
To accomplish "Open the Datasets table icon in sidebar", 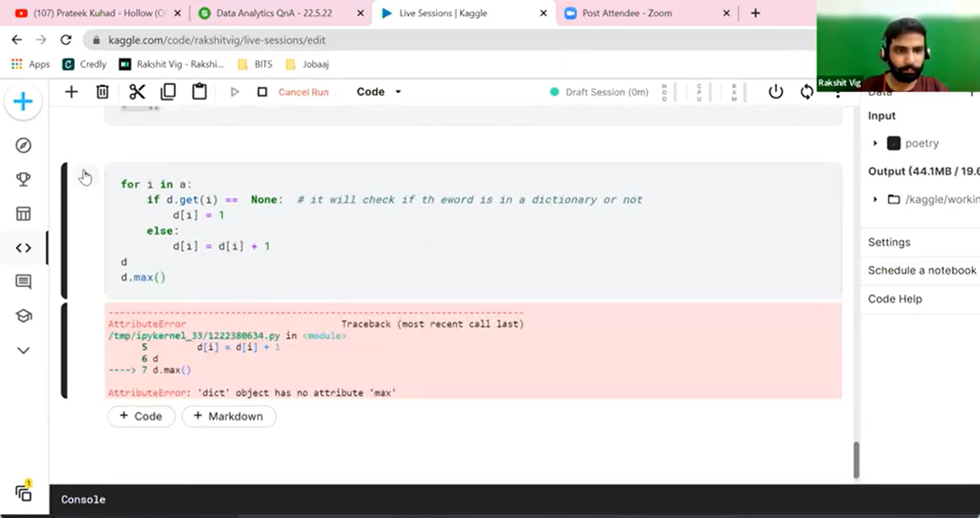I will coord(23,213).
